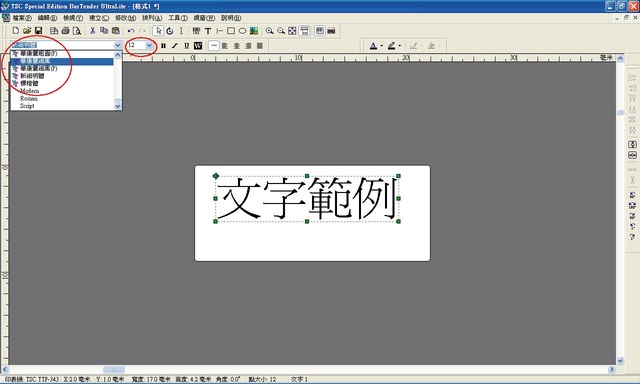
Task: Open the font color A dropdown arrow
Action: 382,46
